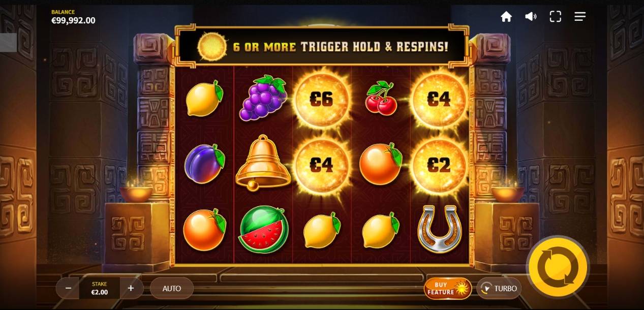Open the hamburger menu
This screenshot has height=310, width=644.
point(580,17)
